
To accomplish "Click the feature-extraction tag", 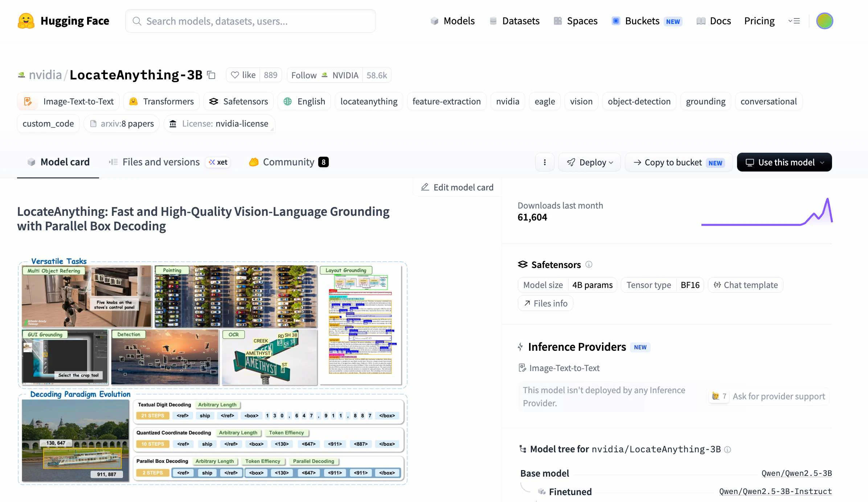I will [446, 102].
